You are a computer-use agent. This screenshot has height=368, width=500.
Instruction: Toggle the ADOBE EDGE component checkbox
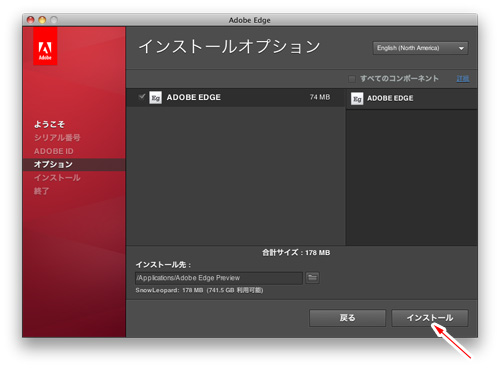coord(142,97)
